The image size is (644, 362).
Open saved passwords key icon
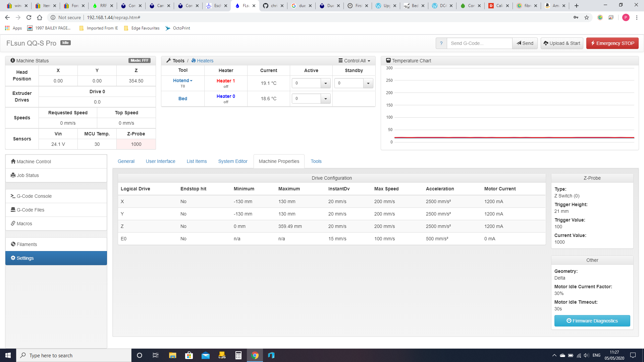pyautogui.click(x=576, y=17)
